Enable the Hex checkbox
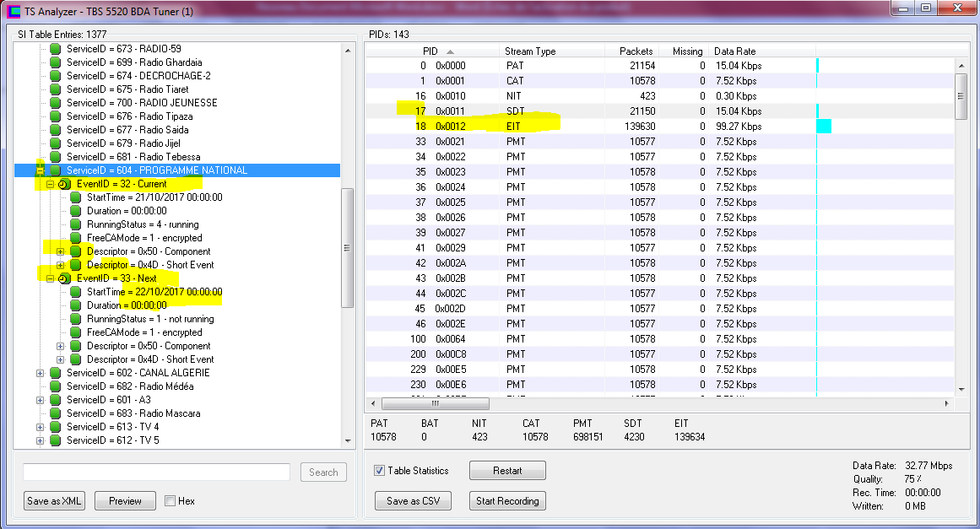This screenshot has width=980, height=529. 170,501
